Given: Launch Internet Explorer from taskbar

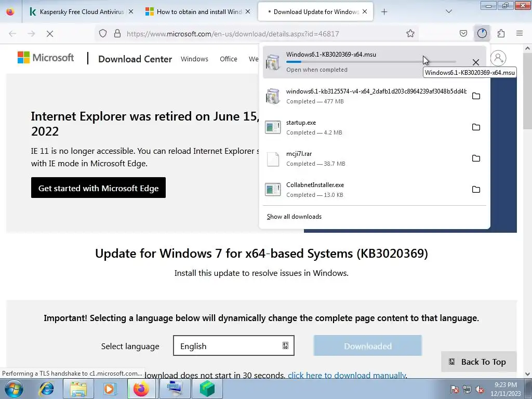Looking at the screenshot, I should pyautogui.click(x=46, y=389).
